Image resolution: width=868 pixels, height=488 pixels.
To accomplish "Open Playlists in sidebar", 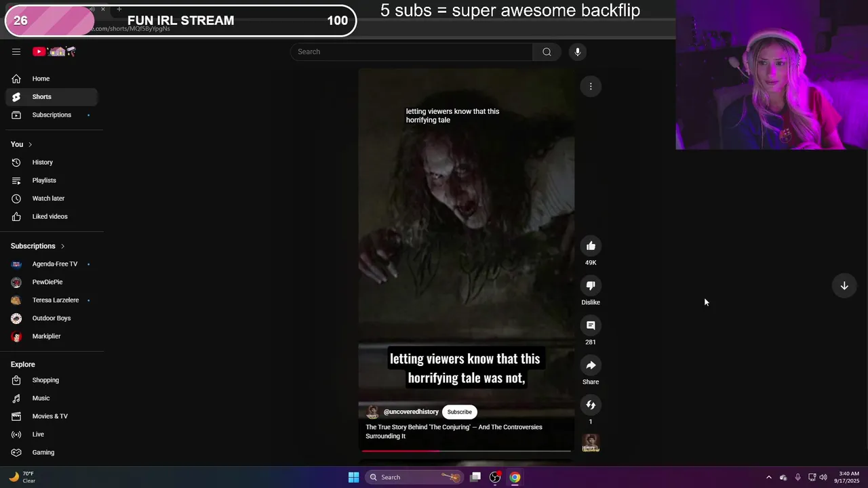I will (x=52, y=180).
